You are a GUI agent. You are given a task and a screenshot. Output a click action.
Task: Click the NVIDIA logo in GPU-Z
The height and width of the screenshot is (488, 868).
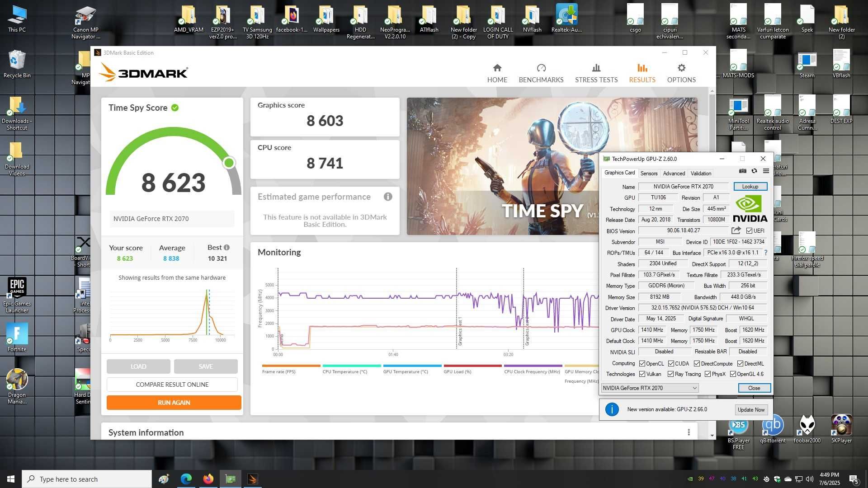[750, 209]
